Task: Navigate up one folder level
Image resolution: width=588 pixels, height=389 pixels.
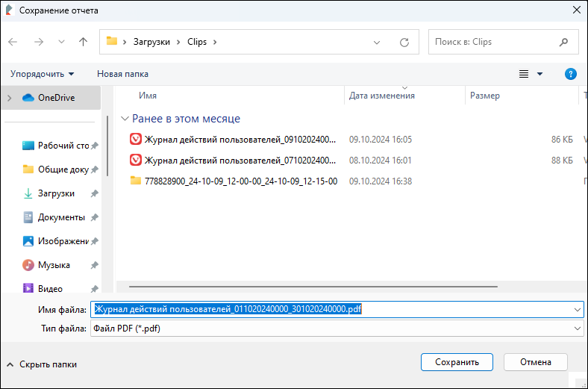Action: coord(83,42)
